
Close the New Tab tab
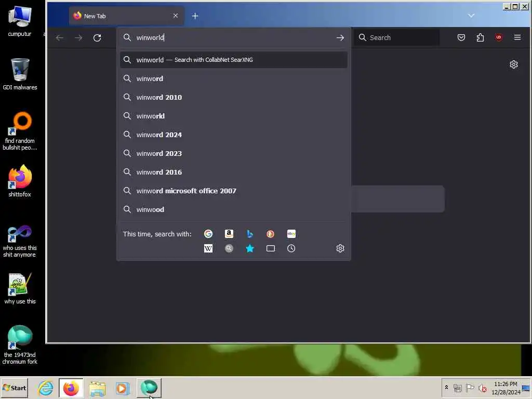point(176,16)
